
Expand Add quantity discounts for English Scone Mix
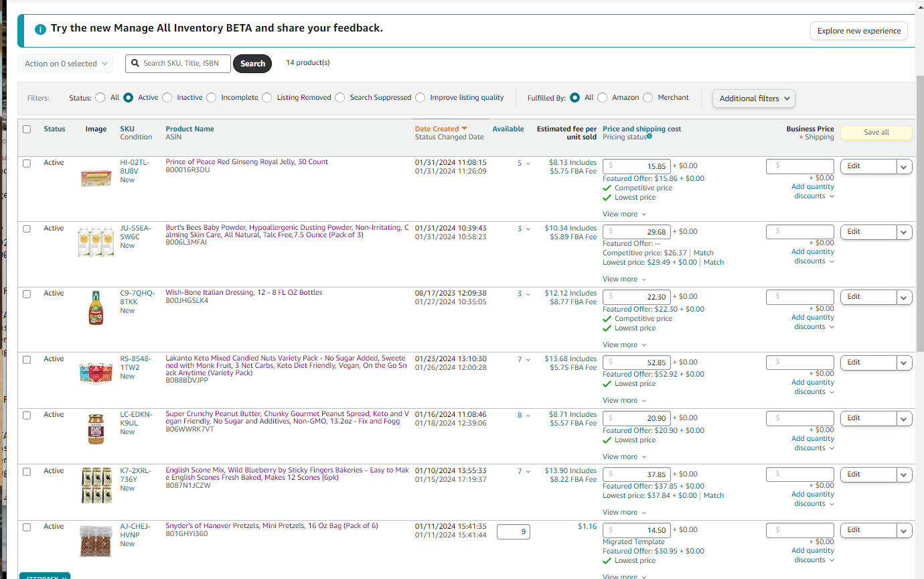pyautogui.click(x=813, y=499)
